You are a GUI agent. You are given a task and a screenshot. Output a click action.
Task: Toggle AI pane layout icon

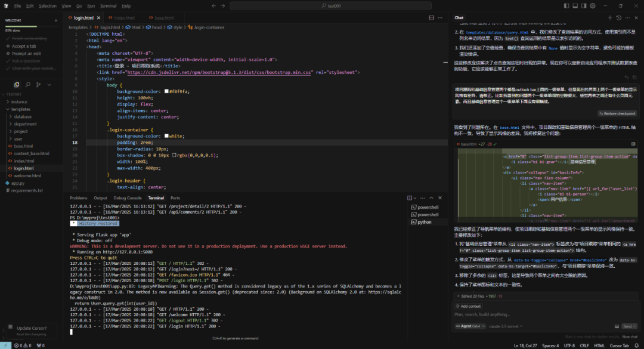click(584, 6)
